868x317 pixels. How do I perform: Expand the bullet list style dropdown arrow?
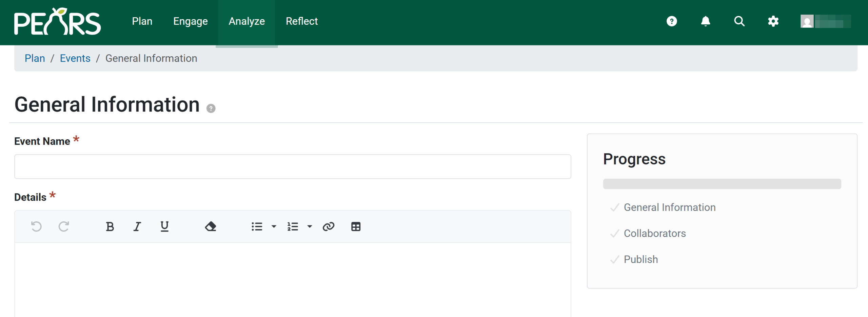pyautogui.click(x=274, y=226)
